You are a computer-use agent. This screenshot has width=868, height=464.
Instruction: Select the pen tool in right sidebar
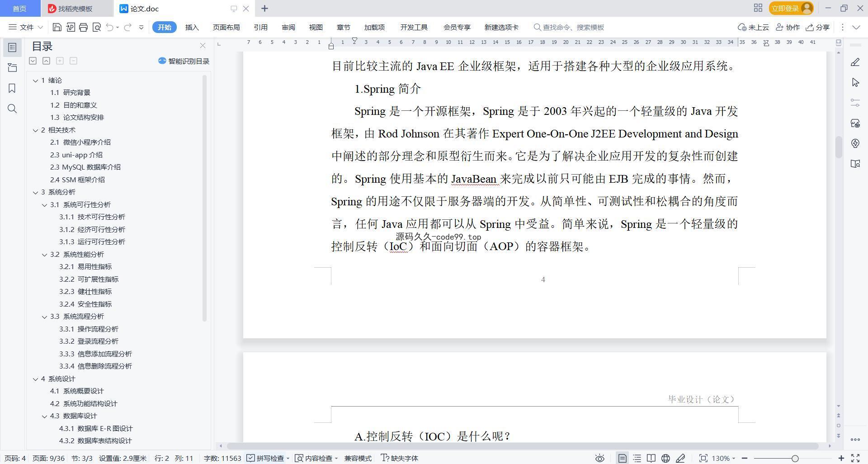click(x=855, y=62)
